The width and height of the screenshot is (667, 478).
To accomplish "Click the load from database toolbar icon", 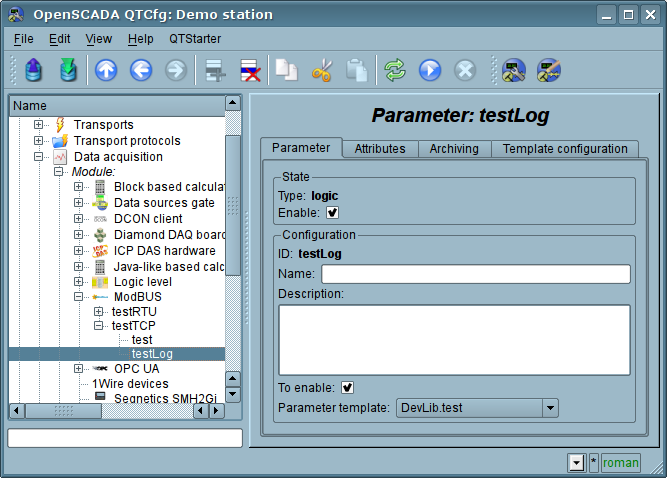I will tap(34, 70).
